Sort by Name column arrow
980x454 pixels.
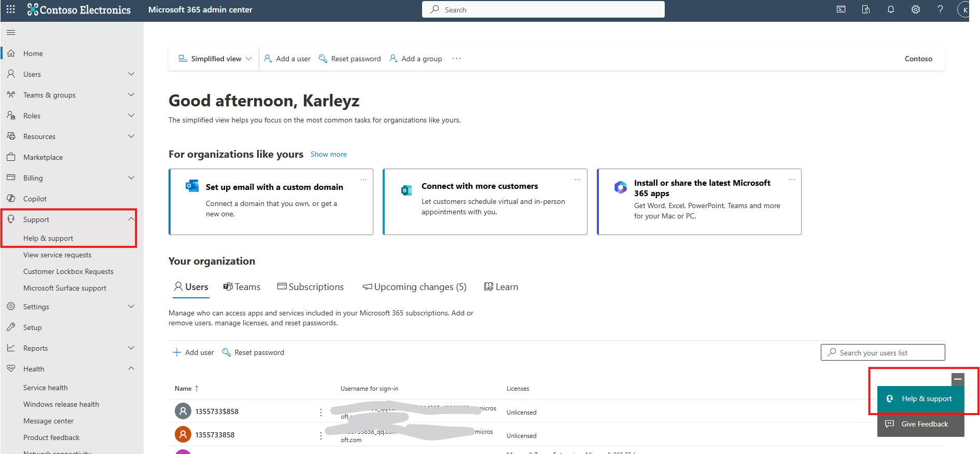[x=197, y=389]
